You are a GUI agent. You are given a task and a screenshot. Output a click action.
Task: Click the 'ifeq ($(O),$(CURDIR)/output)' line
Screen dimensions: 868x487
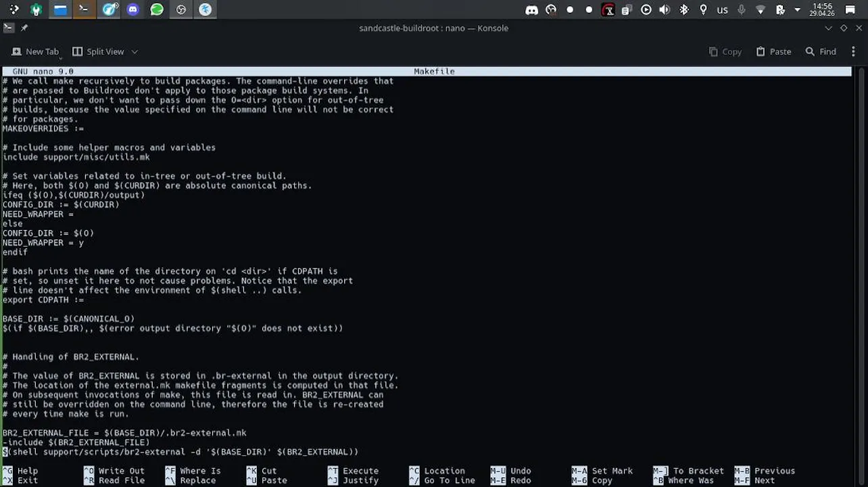pyautogui.click(x=74, y=195)
